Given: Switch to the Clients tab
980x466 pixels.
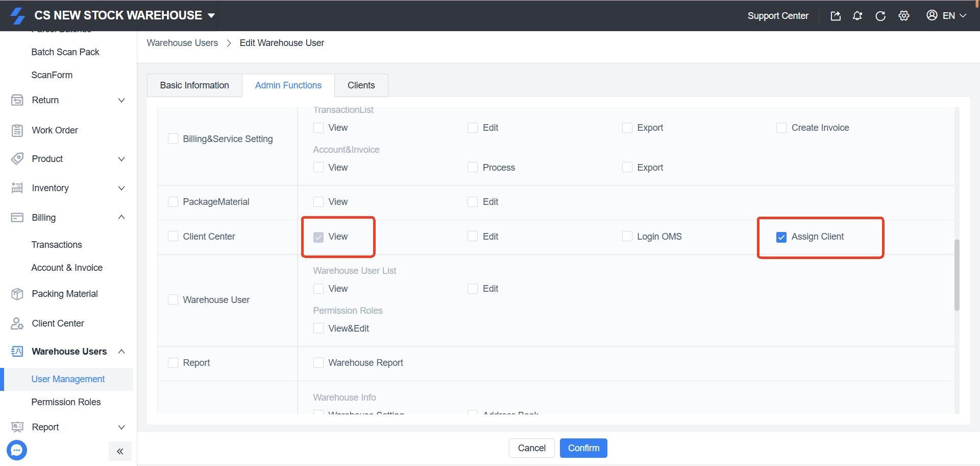Looking at the screenshot, I should coord(361,85).
